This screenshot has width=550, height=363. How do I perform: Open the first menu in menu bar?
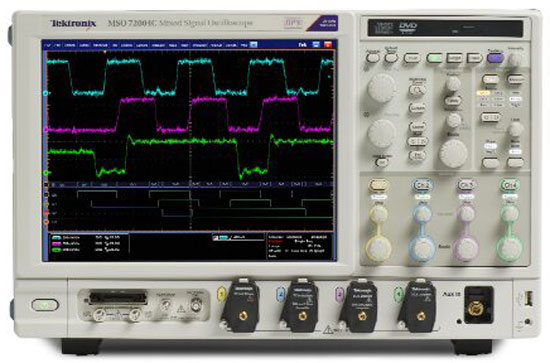point(48,45)
